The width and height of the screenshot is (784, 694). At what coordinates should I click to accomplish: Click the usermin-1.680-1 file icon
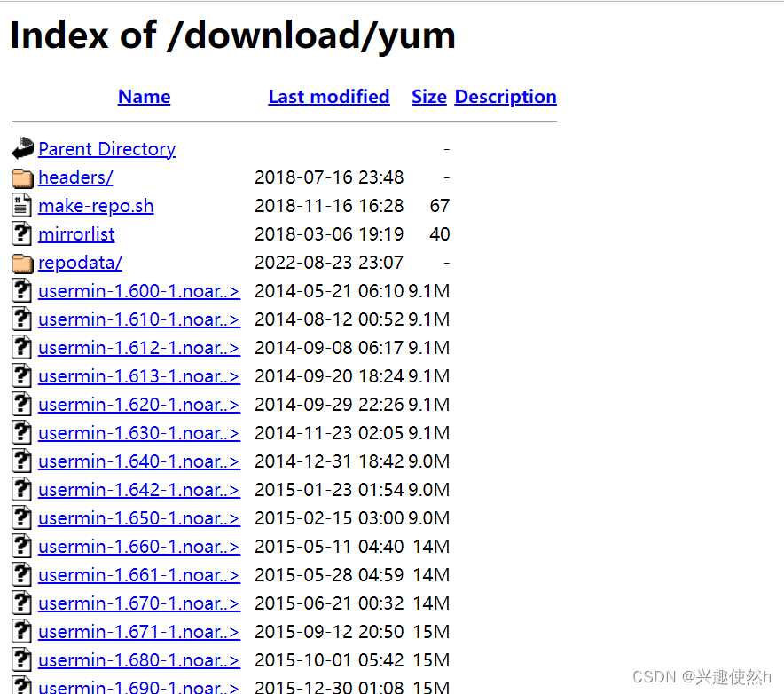coord(21,659)
